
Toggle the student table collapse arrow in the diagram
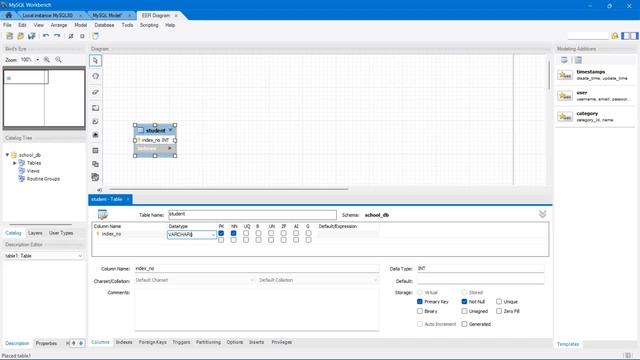[170, 130]
